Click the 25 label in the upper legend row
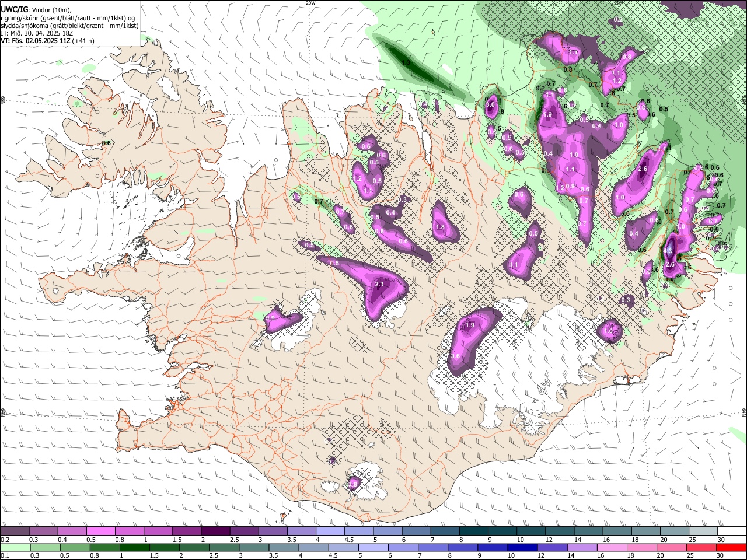This screenshot has height=560, width=747. coord(692,540)
